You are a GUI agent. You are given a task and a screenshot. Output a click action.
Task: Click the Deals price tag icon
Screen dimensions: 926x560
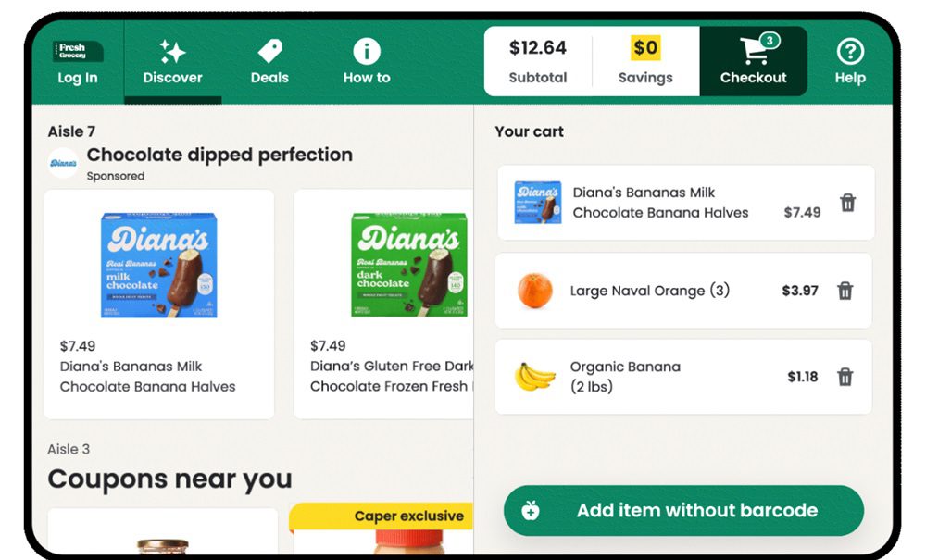pos(269,51)
